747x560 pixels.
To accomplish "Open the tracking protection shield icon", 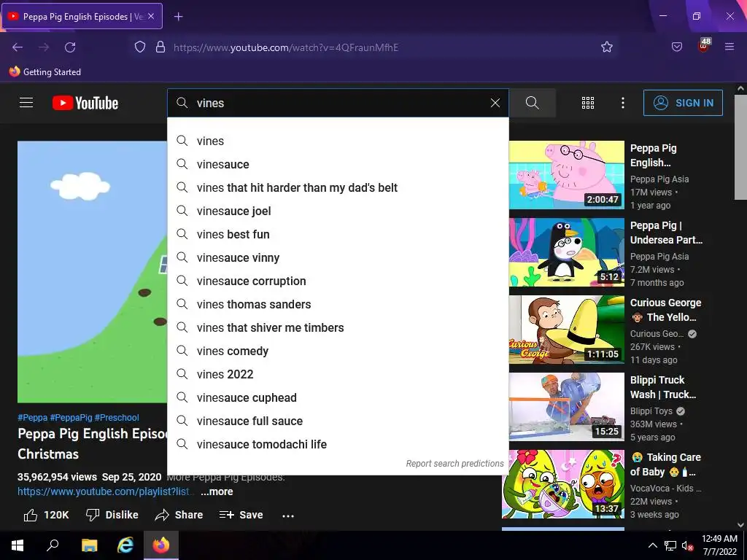I will coord(139,47).
